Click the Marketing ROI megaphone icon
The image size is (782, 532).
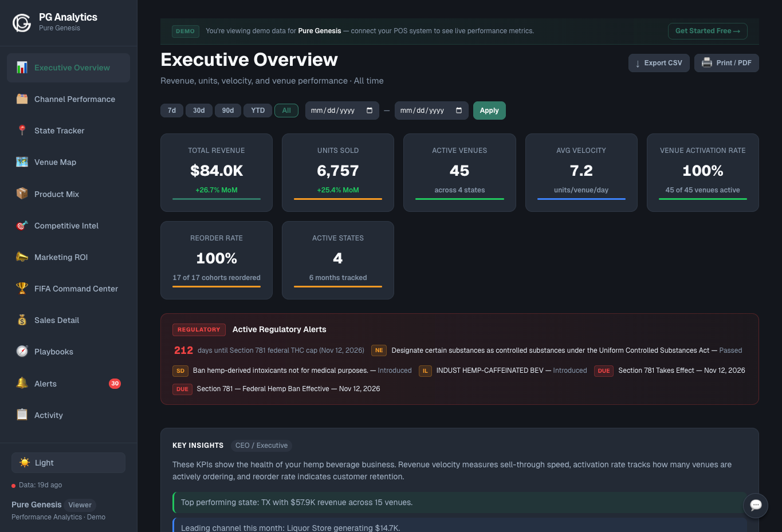pyautogui.click(x=21, y=257)
